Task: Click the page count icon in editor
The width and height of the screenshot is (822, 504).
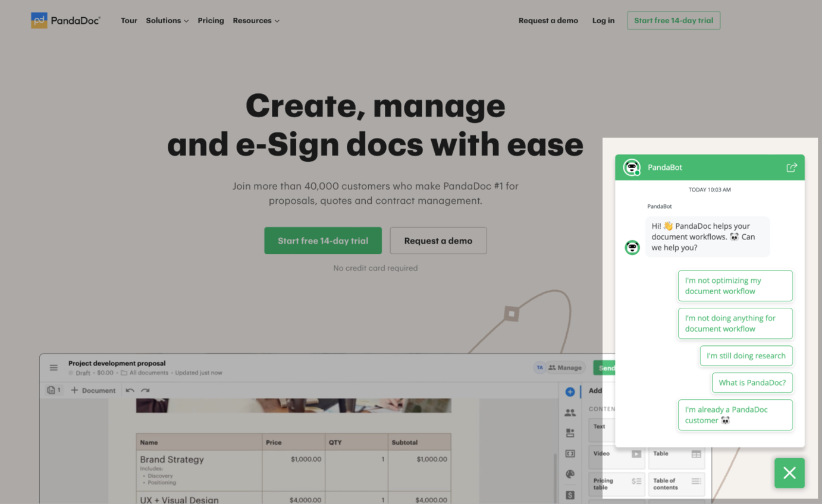Action: coord(54,390)
